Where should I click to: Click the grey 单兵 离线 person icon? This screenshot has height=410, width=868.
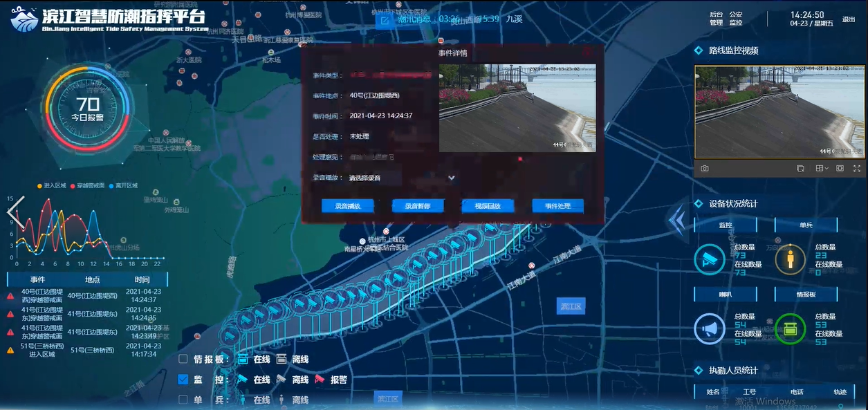click(x=281, y=400)
